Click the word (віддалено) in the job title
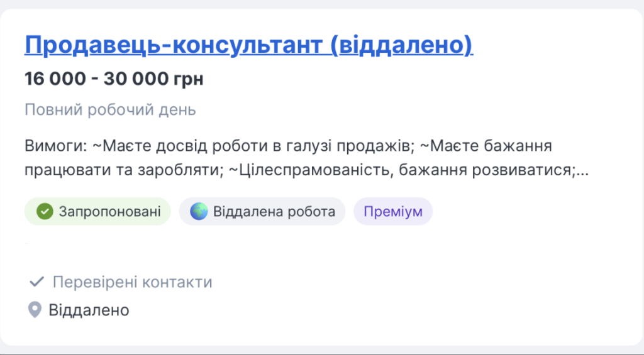The height and width of the screenshot is (355, 644). (401, 45)
